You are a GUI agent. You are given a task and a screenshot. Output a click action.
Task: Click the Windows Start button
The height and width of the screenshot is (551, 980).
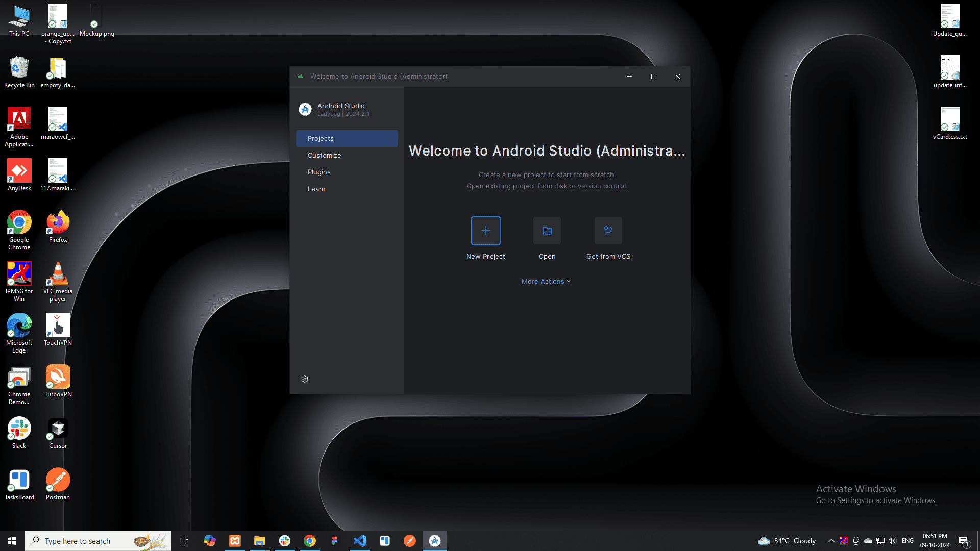pos(12,541)
